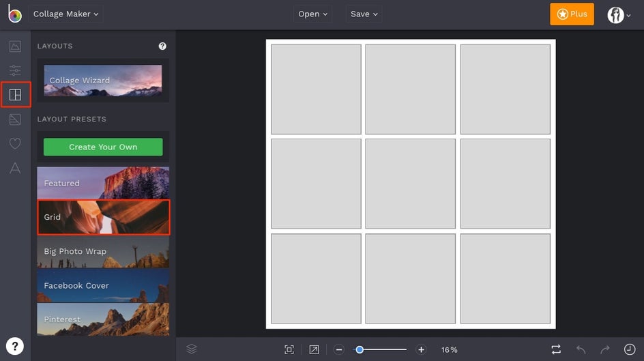
Task: Click the Fullscreen arrow icon
Action: (314, 349)
